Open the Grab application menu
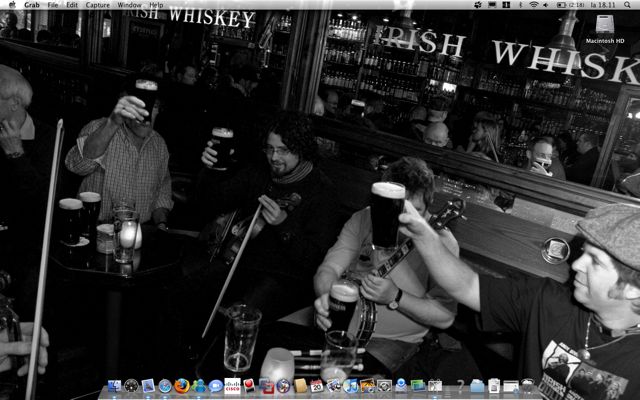 click(31, 5)
